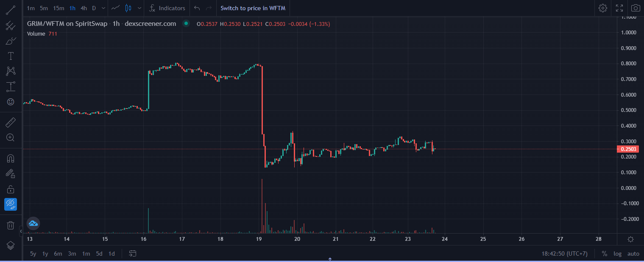
Task: Toggle the percent scale option
Action: coord(604,254)
